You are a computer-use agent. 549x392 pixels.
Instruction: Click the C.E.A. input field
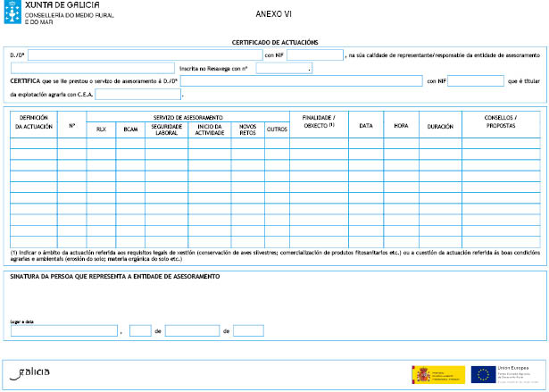coord(137,94)
